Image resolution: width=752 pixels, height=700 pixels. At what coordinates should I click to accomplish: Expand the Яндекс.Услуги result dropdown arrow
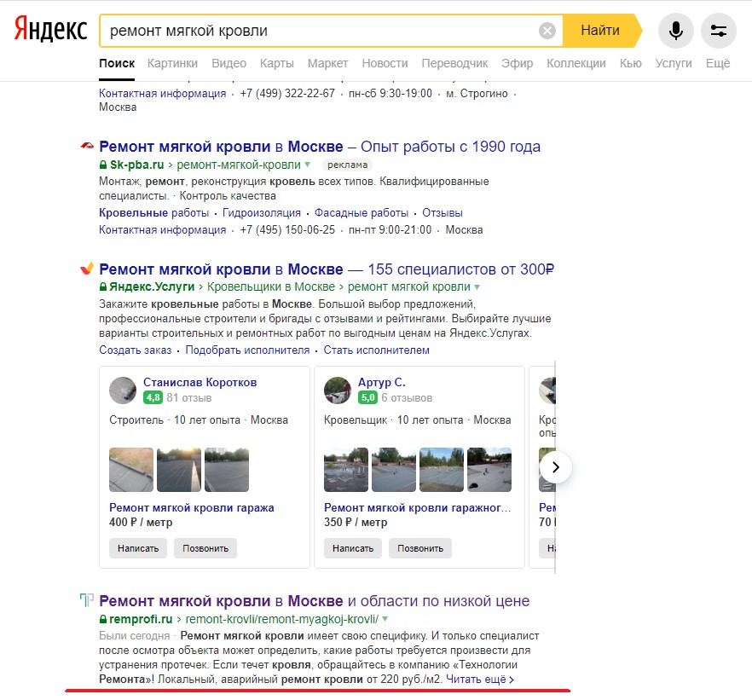click(477, 286)
